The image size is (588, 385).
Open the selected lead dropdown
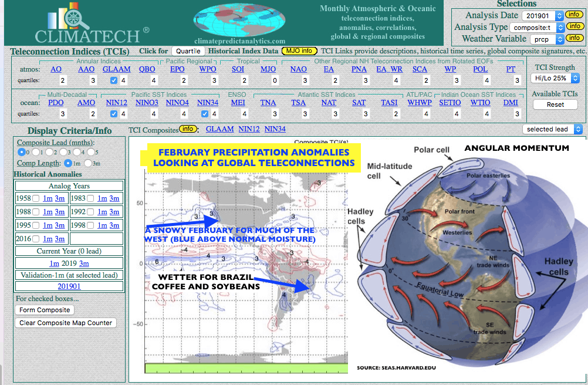tap(552, 129)
